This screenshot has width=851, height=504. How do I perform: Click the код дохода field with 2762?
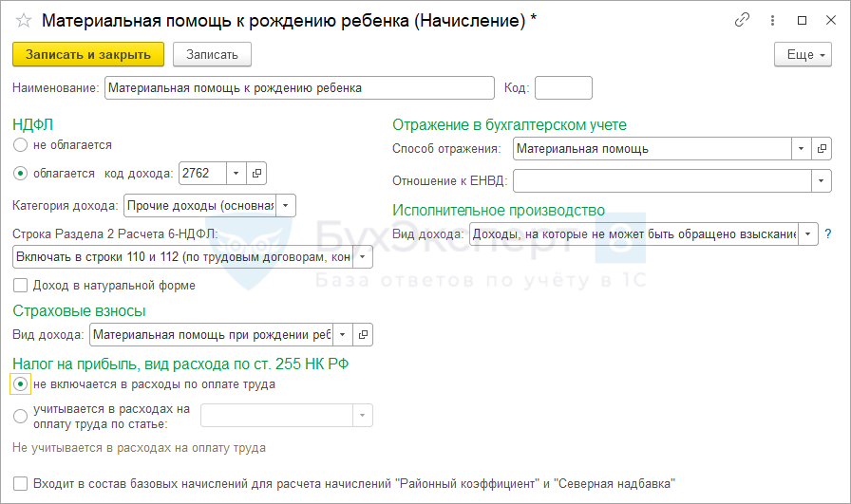202,173
